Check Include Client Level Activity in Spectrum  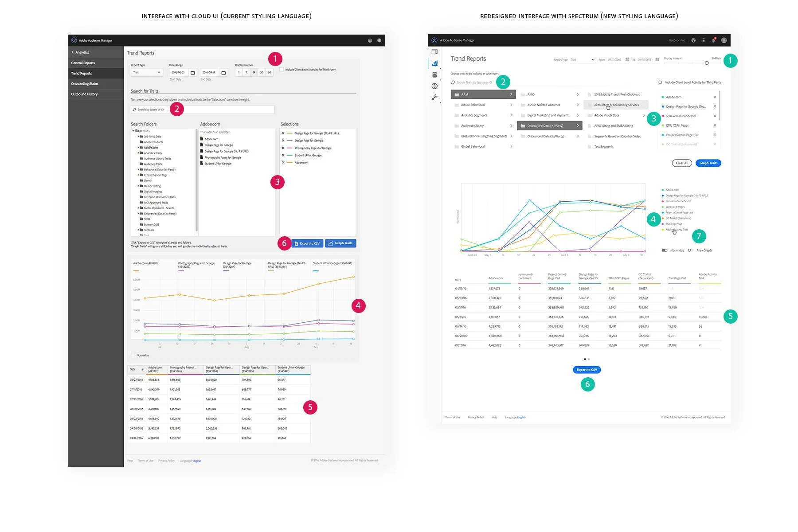click(x=660, y=82)
